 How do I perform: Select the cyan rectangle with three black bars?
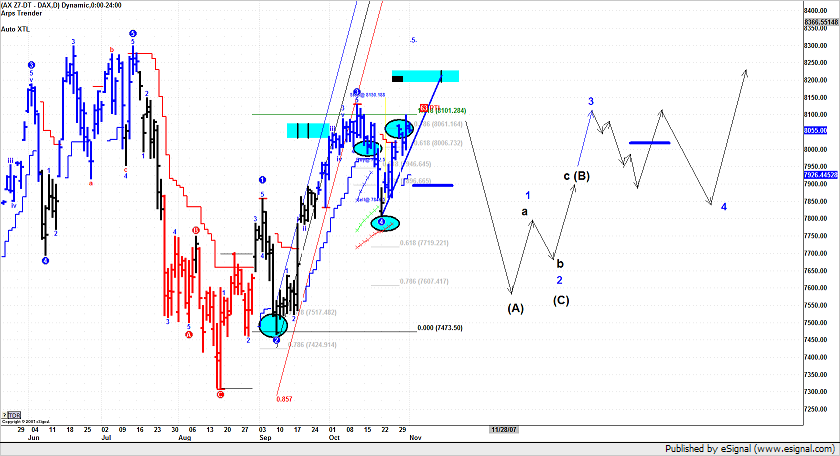313,130
